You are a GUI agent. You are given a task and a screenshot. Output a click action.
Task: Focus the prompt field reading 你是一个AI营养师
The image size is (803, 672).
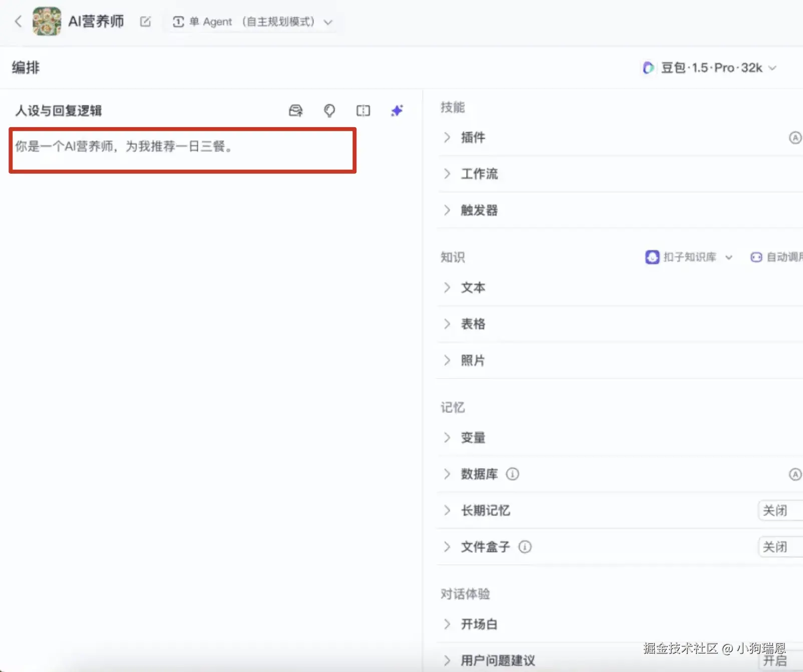point(182,150)
